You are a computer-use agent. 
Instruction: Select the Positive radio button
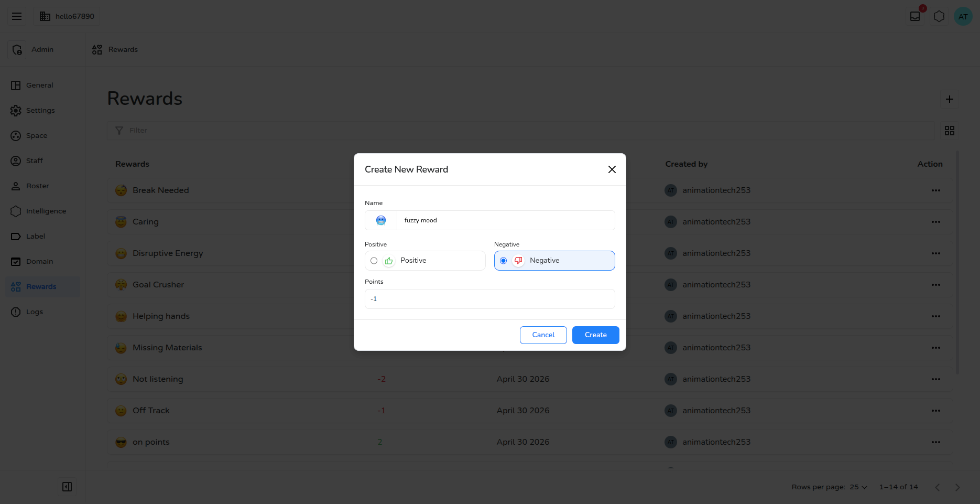point(374,261)
